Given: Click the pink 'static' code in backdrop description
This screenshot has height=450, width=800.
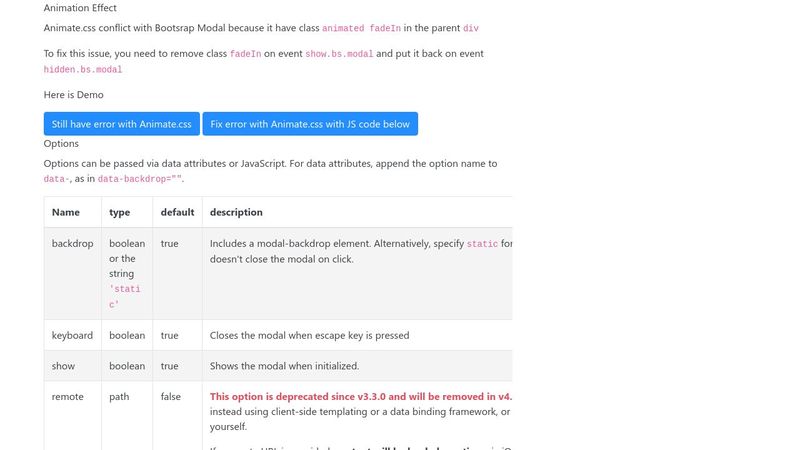Looking at the screenshot, I should 482,244.
